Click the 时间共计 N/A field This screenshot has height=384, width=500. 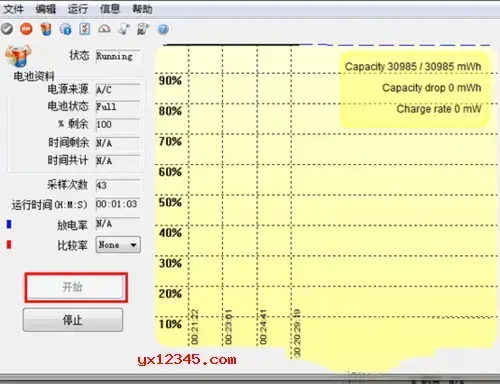[x=118, y=161]
